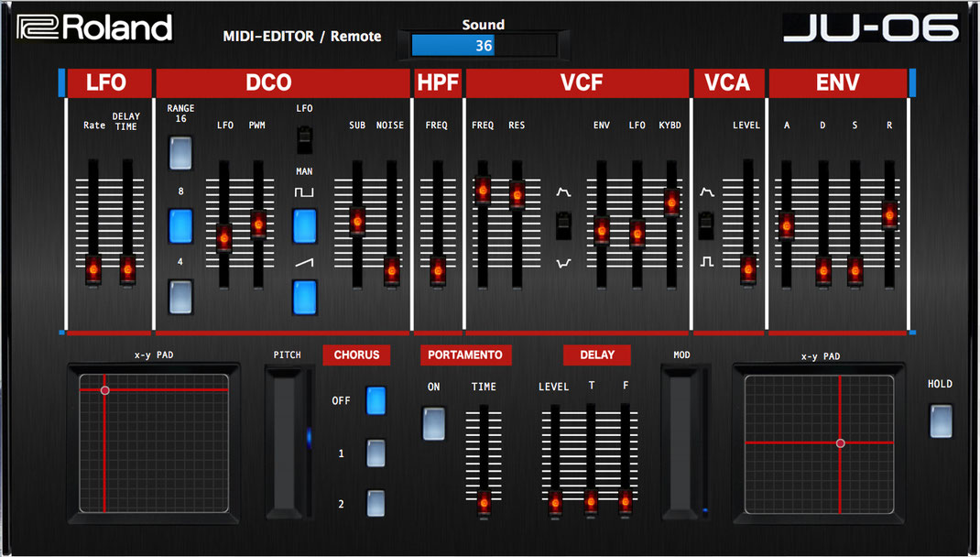Click the ENV Attack (A) slider knob
This screenshot has width=980, height=557.
click(x=786, y=225)
